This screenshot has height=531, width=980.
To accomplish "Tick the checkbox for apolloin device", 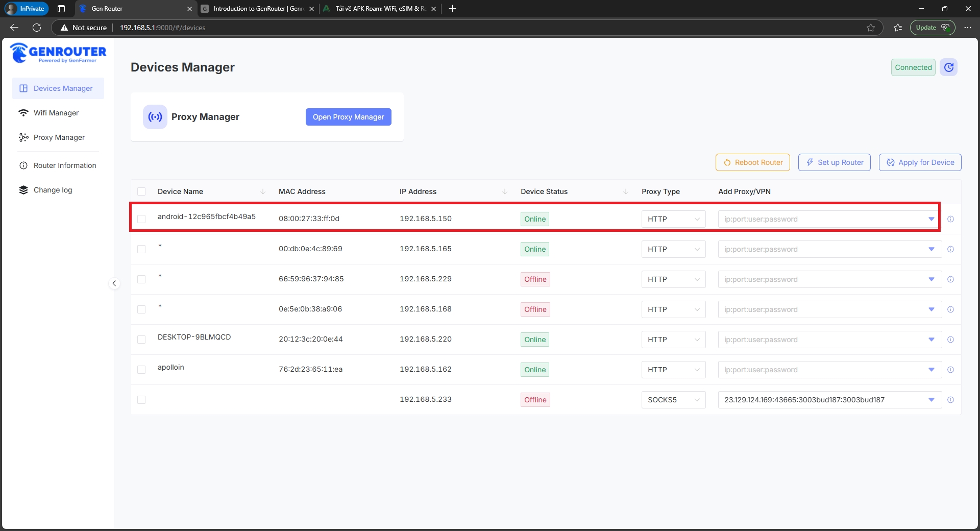I will click(141, 370).
